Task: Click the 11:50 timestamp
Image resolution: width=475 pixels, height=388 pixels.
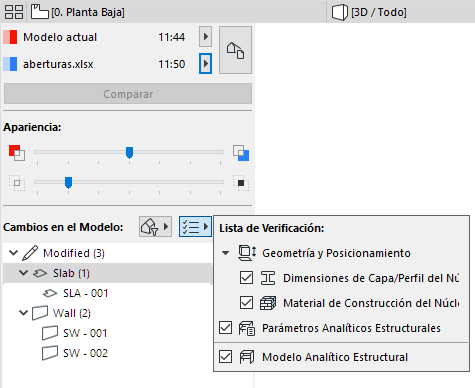Action: tap(171, 64)
